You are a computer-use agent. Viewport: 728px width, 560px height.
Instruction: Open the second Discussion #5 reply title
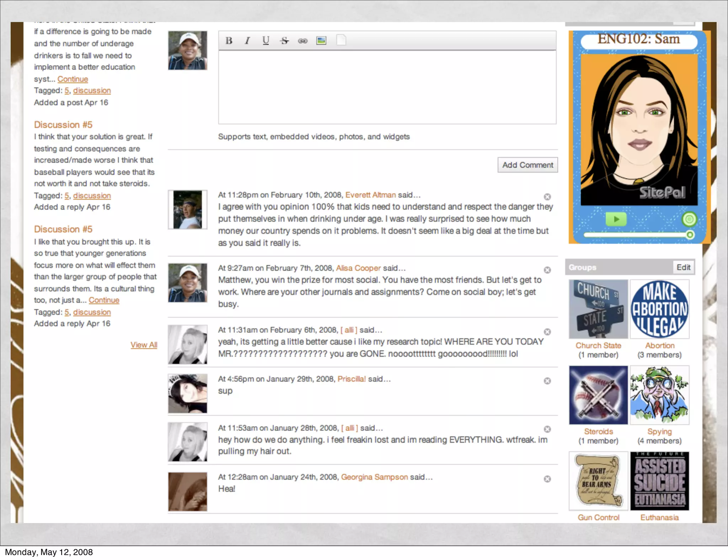click(63, 229)
